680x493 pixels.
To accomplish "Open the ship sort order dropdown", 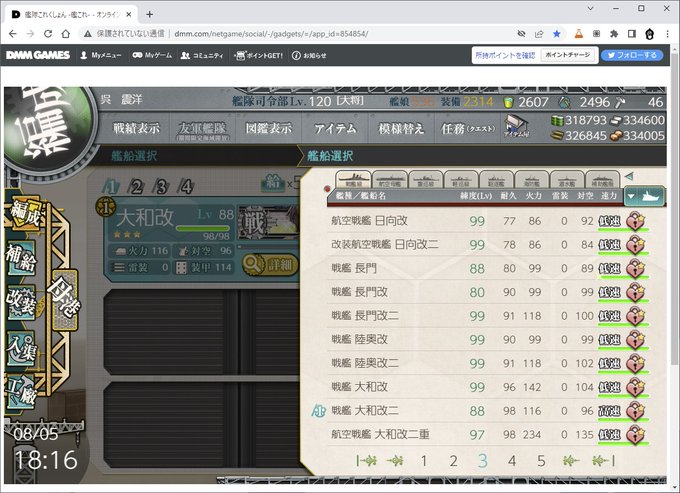I will [x=644, y=196].
